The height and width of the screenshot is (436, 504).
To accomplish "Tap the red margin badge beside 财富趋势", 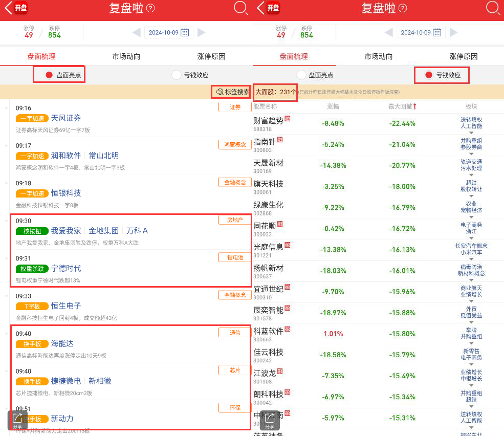I will (288, 119).
